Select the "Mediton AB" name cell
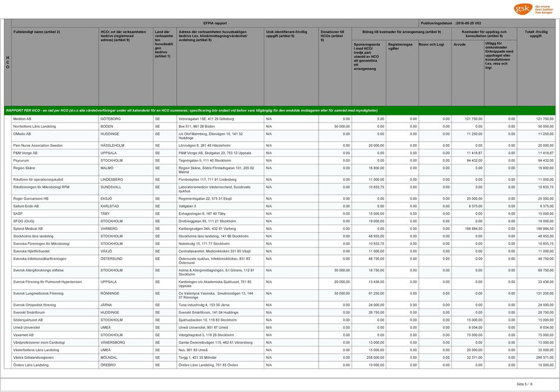 [55, 119]
